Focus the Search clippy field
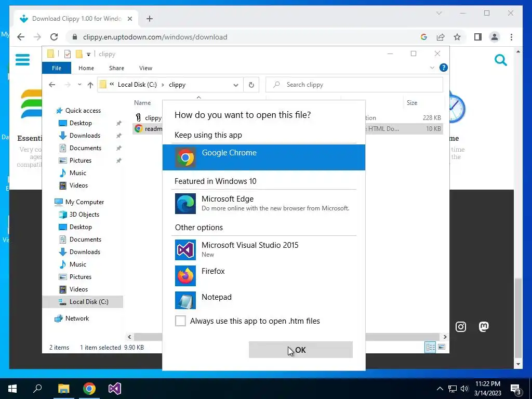Viewport: 532px width, 399px height. 354,85
